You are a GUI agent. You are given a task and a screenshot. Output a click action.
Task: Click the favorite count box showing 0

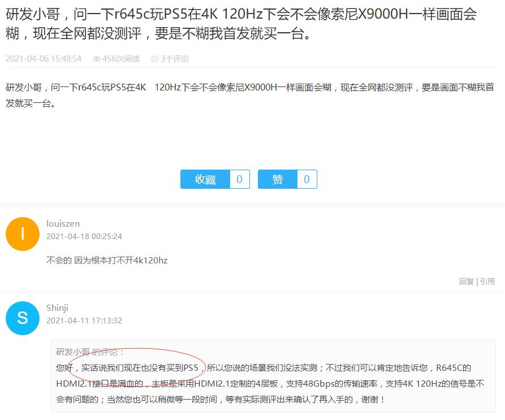click(x=240, y=179)
